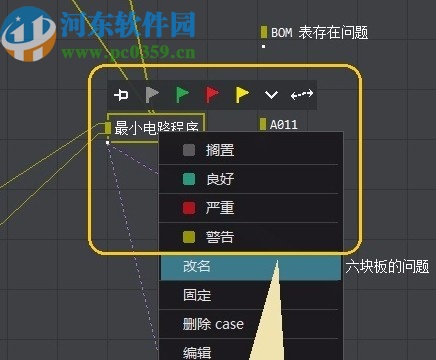Select 固定 in the context menu

(x=251, y=295)
